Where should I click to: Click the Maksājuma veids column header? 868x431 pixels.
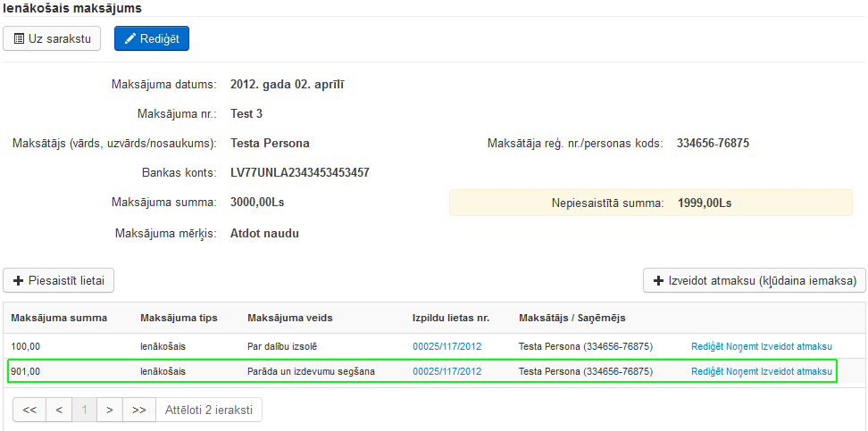(290, 318)
